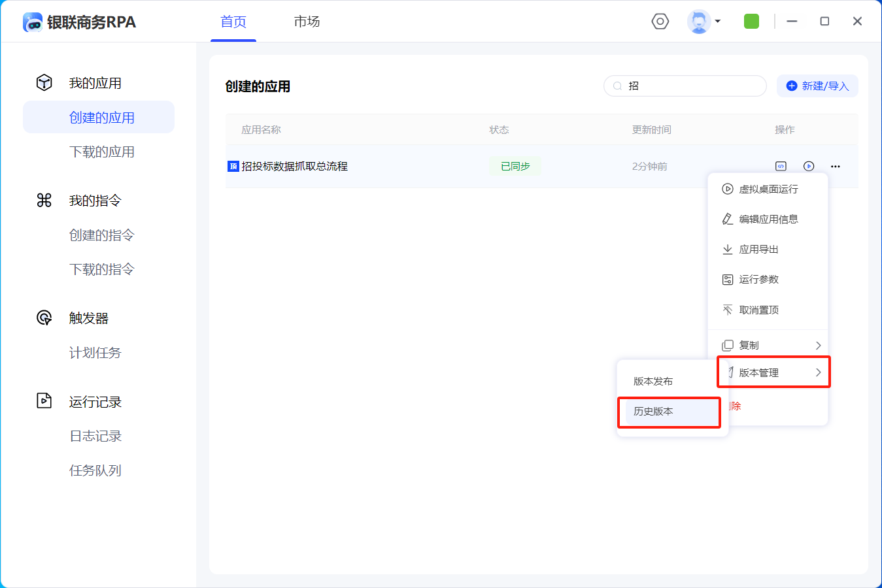Open 下载的应用 in the sidebar
The image size is (882, 588).
click(x=102, y=152)
